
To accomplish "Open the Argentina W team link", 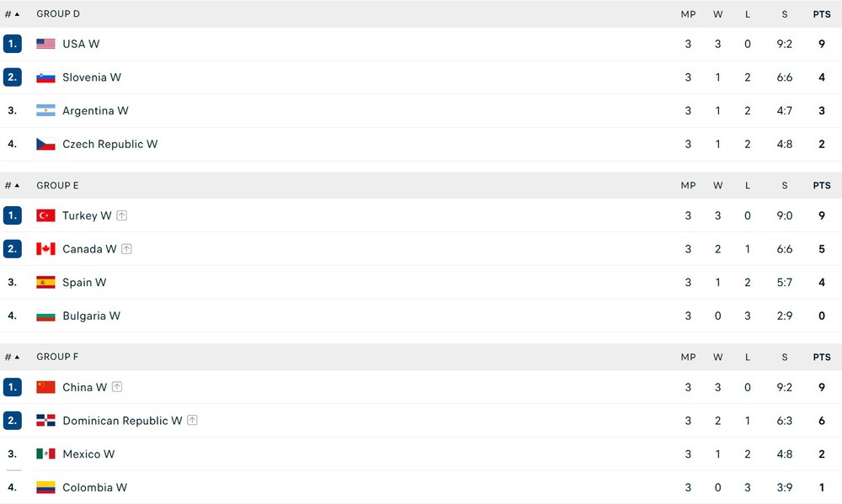I will (96, 110).
